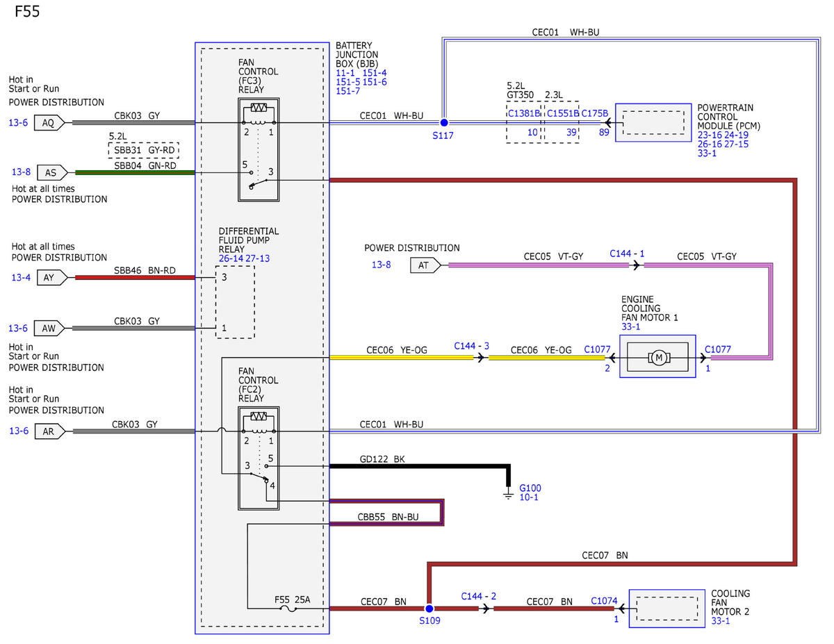
Task: Click the engine cooling fan motor M symbol
Action: pos(657,357)
